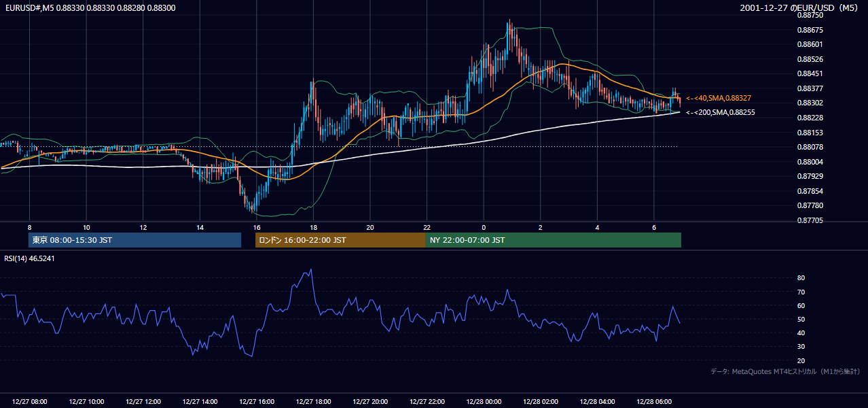
Task: Click the 12/27 08:00 bottom time label
Action: 29,402
